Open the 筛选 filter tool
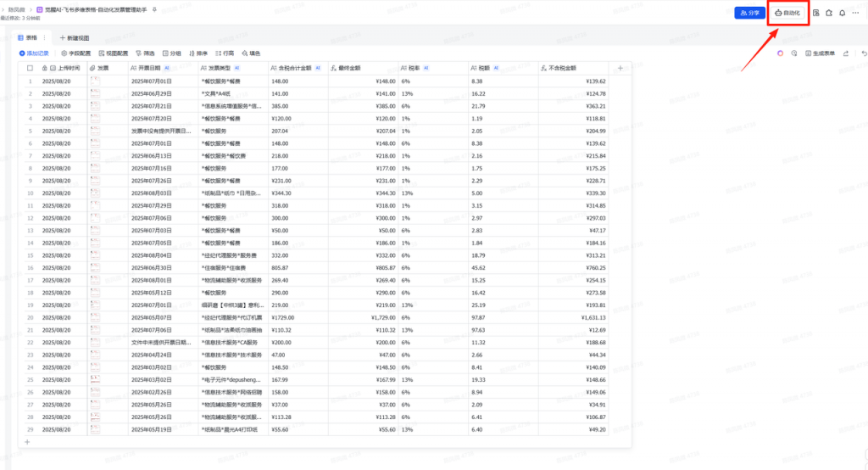868x470 pixels. pos(146,53)
